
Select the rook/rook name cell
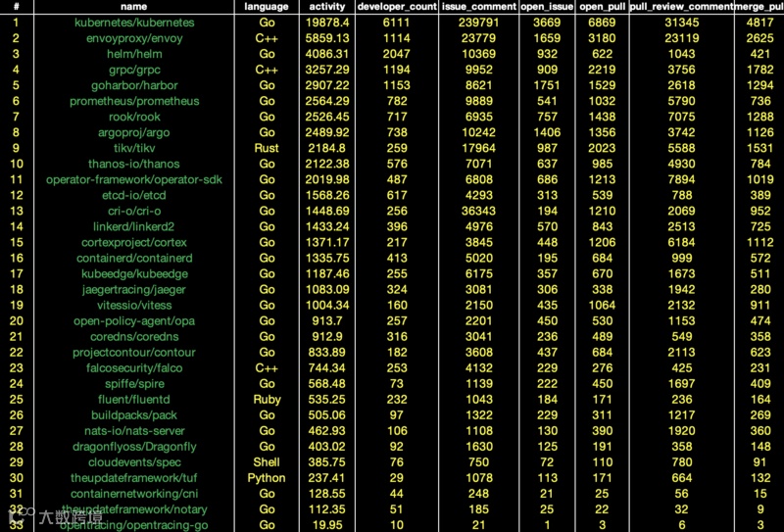[134, 117]
